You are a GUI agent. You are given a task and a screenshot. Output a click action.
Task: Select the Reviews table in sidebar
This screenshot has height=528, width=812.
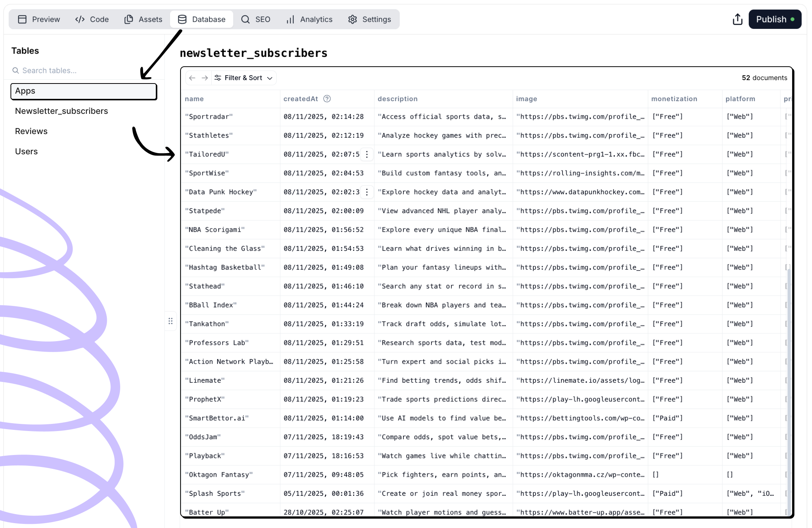click(x=31, y=131)
